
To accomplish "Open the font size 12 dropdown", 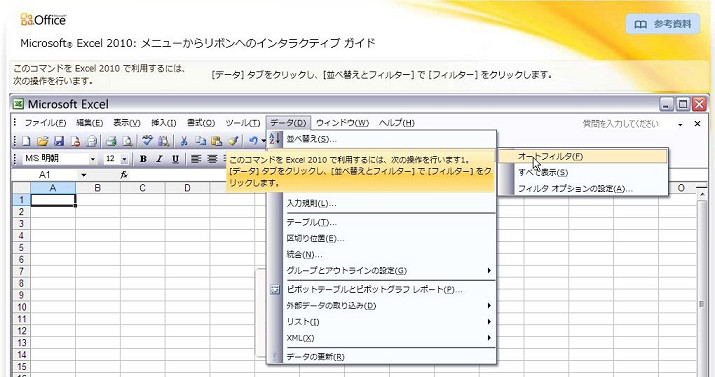I will click(124, 160).
